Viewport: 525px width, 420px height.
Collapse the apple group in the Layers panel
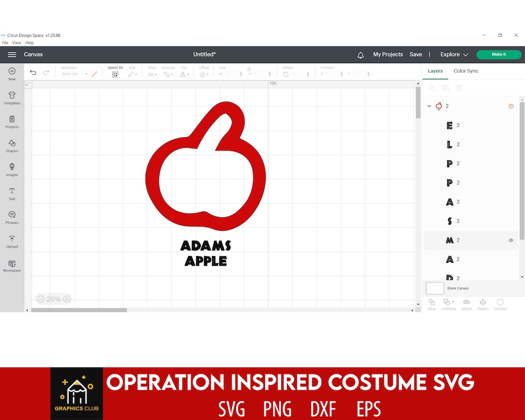[429, 106]
